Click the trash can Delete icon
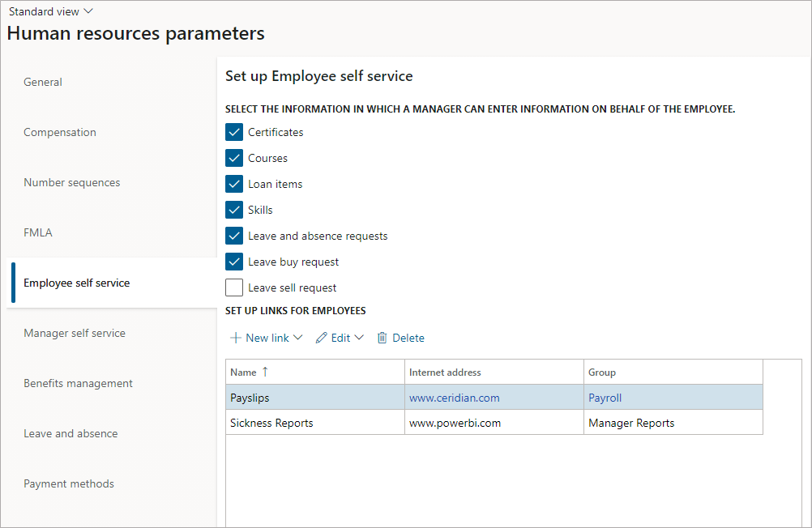The width and height of the screenshot is (812, 528). point(382,338)
